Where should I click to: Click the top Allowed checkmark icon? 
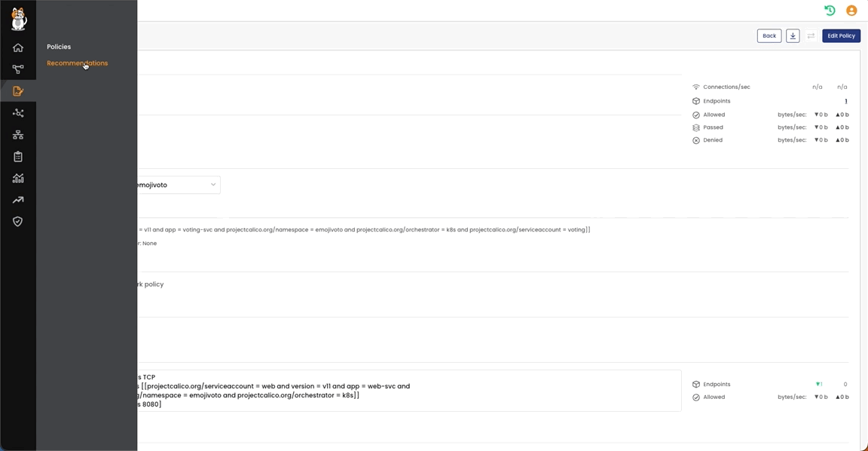coord(696,115)
